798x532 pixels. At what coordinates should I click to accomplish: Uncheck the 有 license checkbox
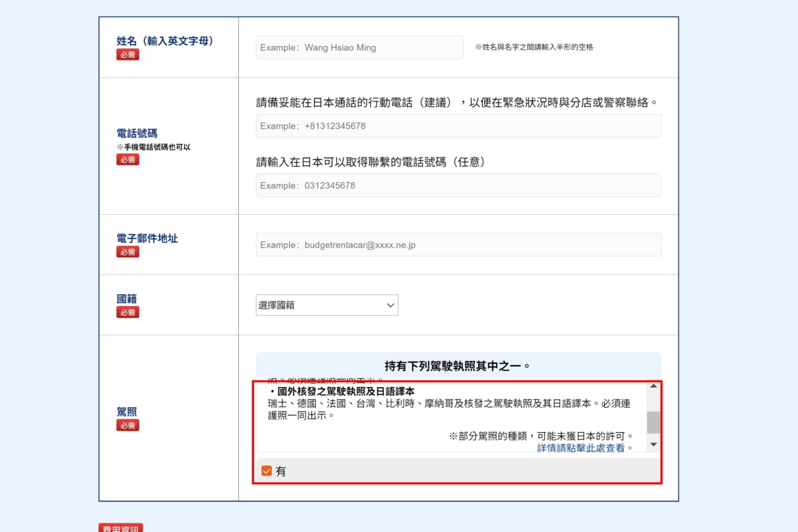267,471
